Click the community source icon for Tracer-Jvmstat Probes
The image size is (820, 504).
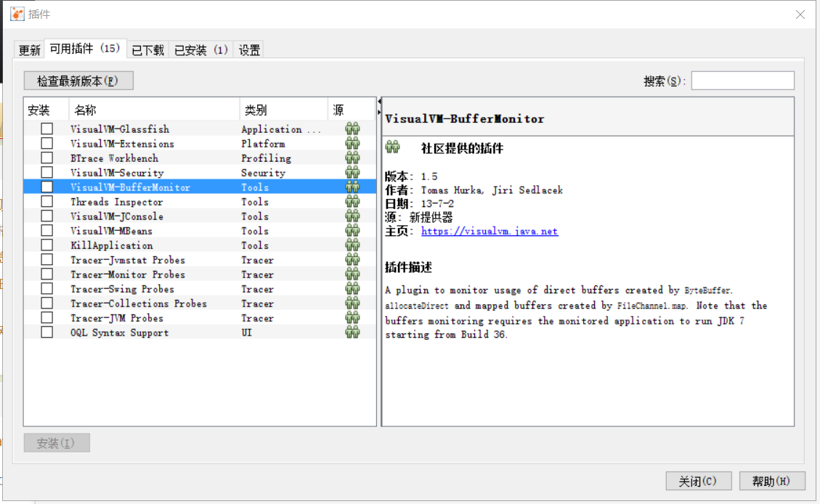[352, 260]
